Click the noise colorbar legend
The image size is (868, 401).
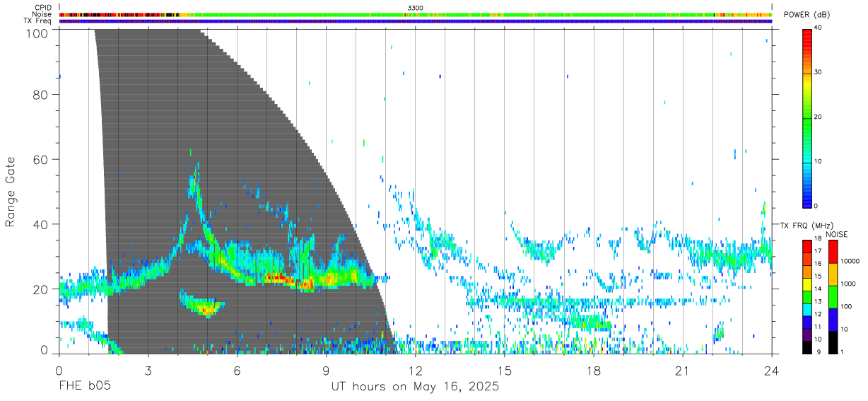833,296
